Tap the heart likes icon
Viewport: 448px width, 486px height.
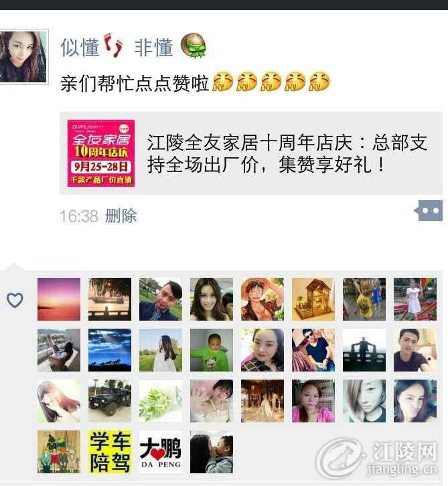click(15, 300)
